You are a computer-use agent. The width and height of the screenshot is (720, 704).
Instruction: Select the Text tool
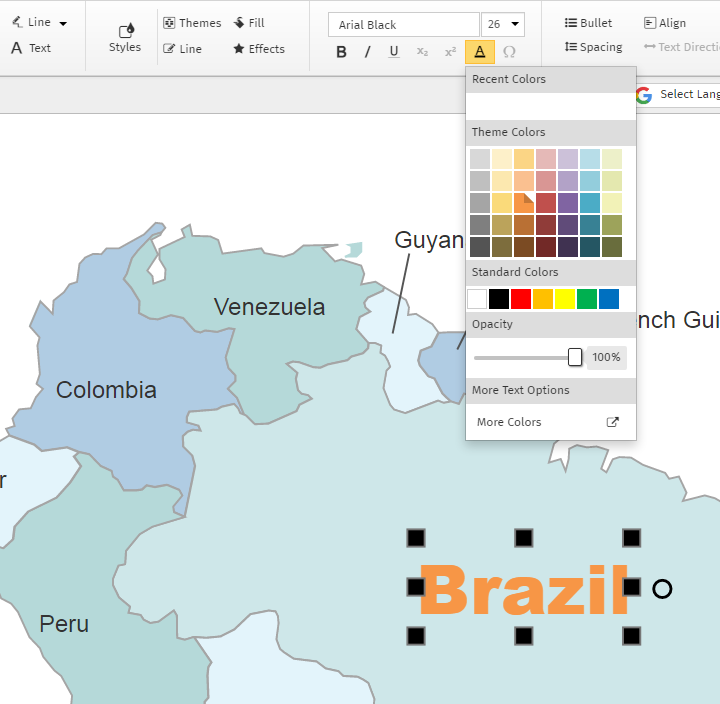pyautogui.click(x=31, y=48)
